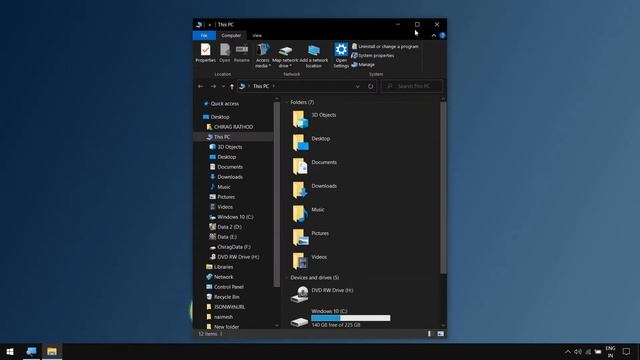Image resolution: width=640 pixels, height=360 pixels.
Task: Switch to the Computer ribbon tab
Action: tap(231, 36)
